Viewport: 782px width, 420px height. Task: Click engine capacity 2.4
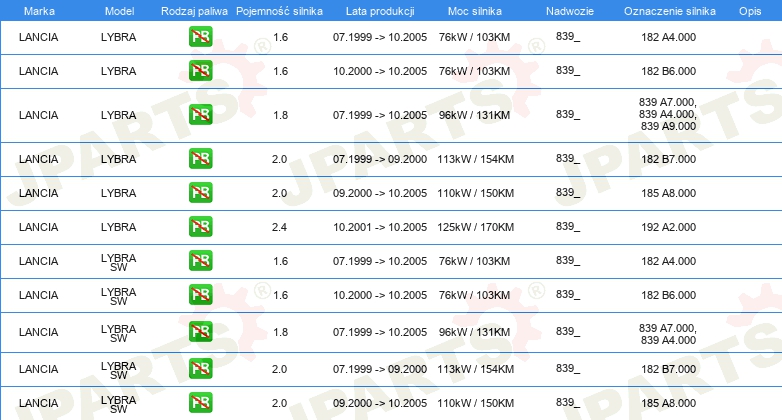click(x=279, y=227)
